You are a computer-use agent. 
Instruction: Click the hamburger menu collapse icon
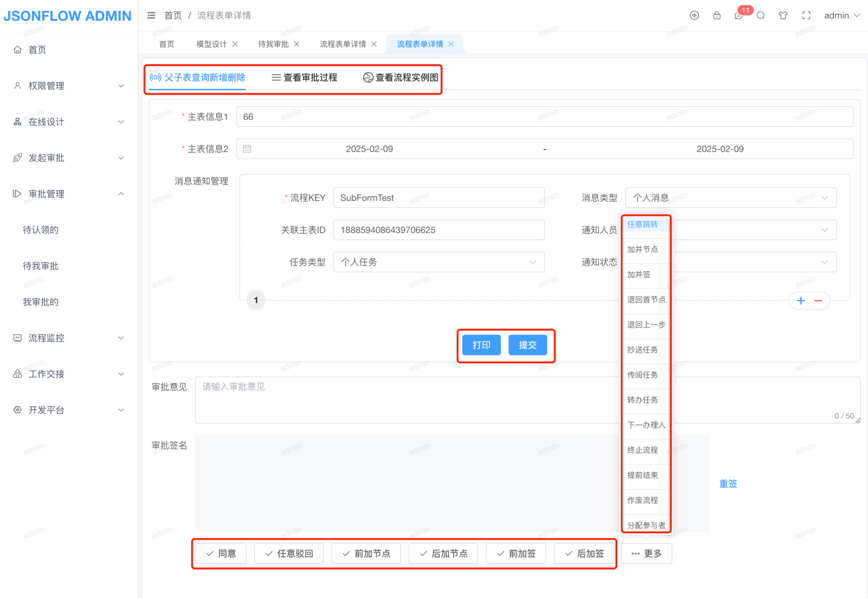click(x=151, y=15)
